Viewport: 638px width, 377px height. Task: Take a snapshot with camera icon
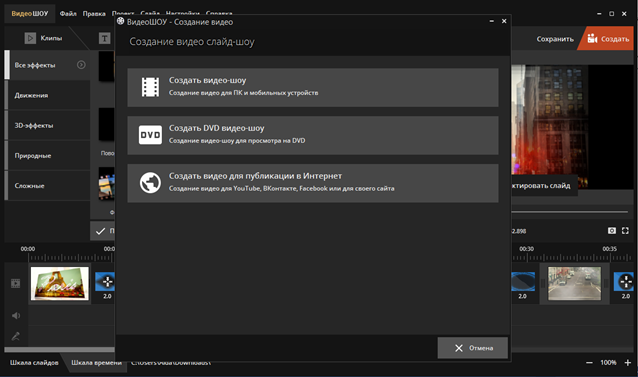(612, 231)
